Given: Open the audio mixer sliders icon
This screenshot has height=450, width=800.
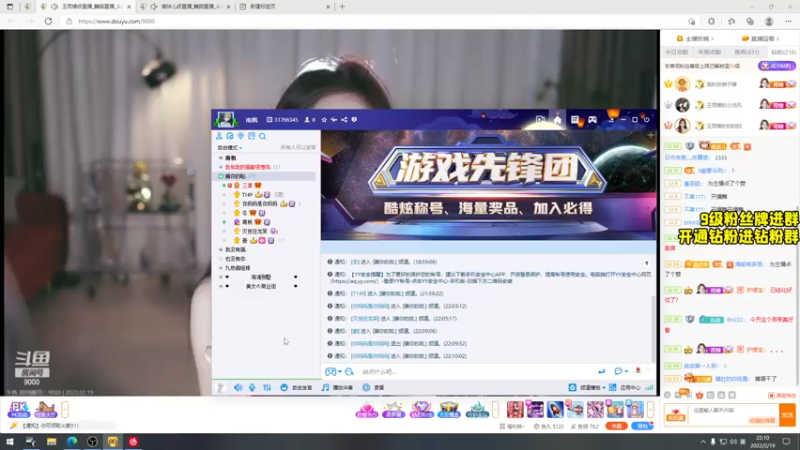Looking at the screenshot, I should [x=267, y=388].
